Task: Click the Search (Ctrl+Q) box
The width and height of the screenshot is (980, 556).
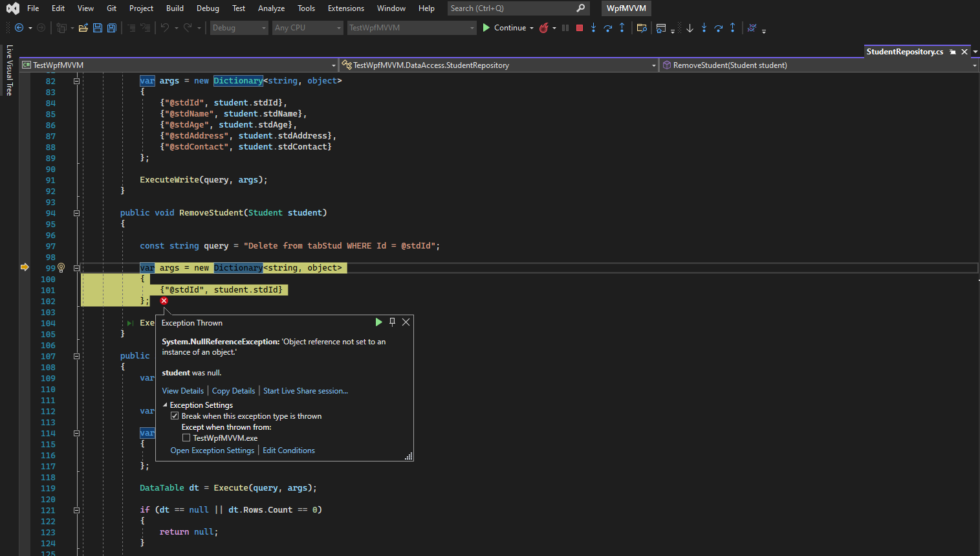Action: pyautogui.click(x=511, y=8)
